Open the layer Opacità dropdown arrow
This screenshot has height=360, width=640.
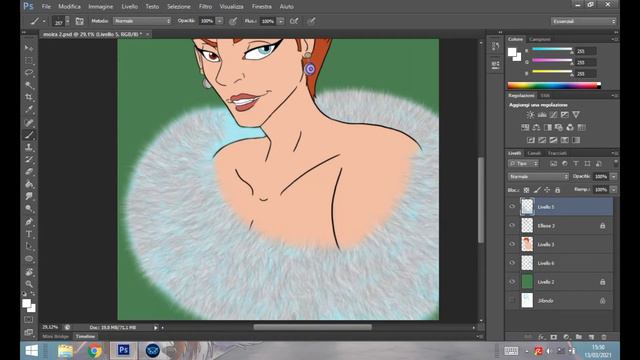click(613, 177)
